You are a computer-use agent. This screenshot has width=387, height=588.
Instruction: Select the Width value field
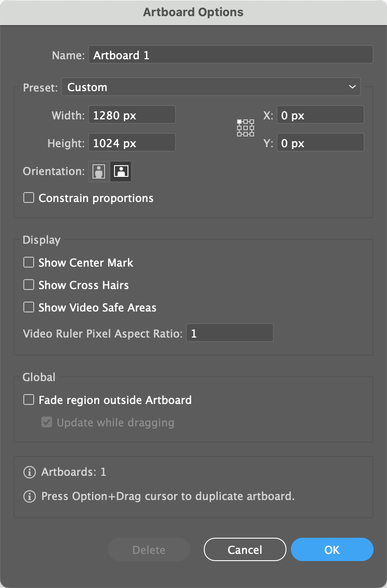[132, 114]
